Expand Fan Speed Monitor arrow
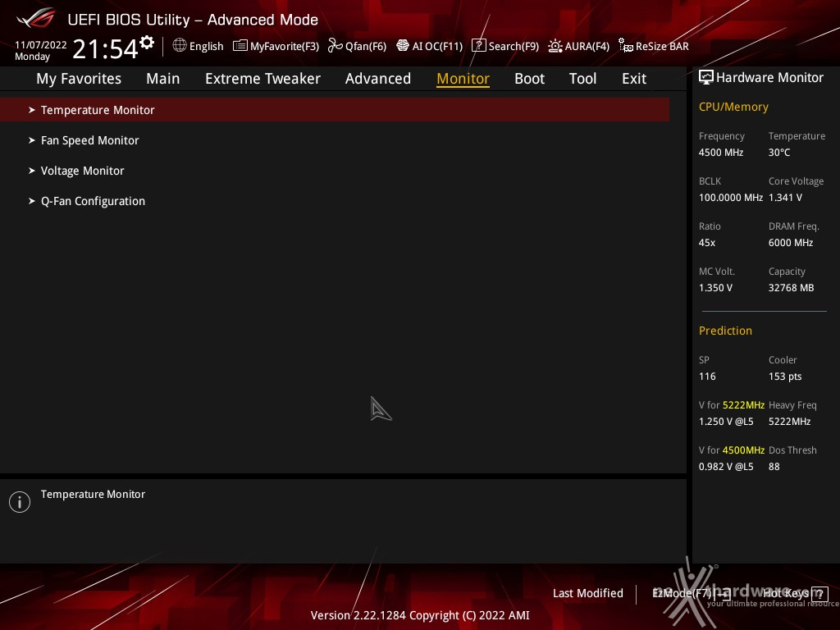Image resolution: width=840 pixels, height=630 pixels. tap(32, 140)
